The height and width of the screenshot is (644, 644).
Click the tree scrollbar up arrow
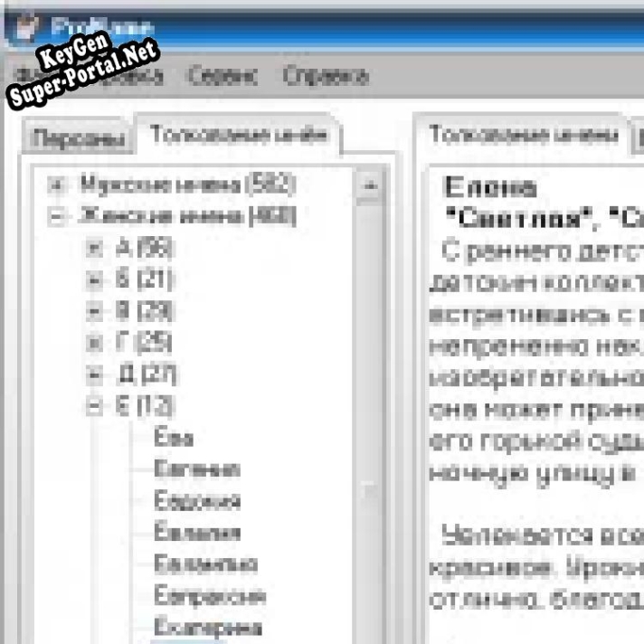(368, 185)
